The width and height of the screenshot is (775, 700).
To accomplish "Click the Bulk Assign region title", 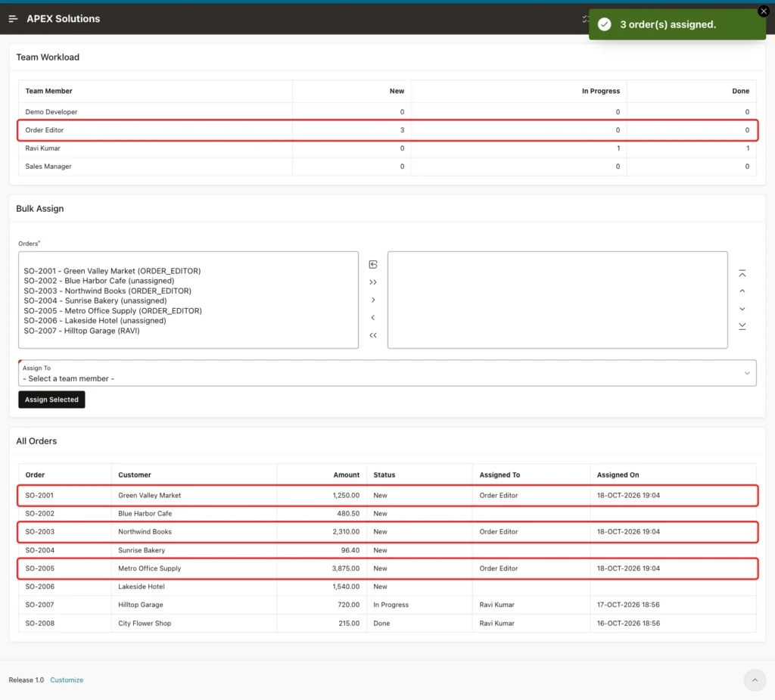I will (x=40, y=209).
